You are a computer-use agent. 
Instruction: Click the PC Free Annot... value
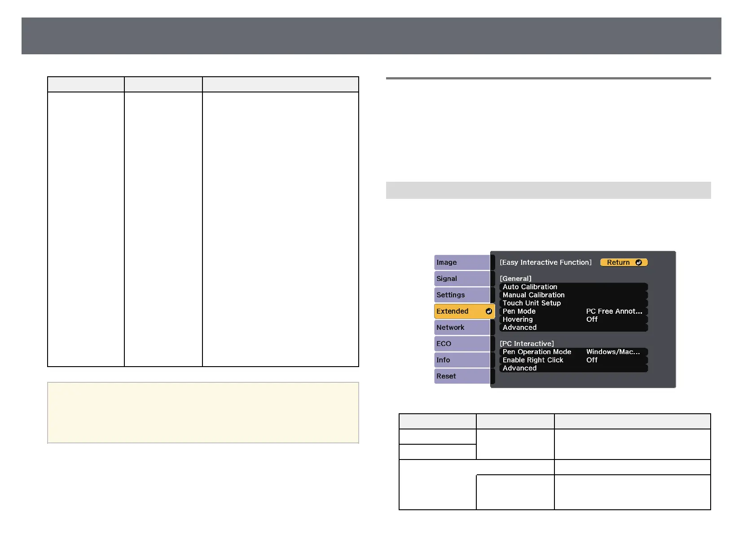point(614,311)
